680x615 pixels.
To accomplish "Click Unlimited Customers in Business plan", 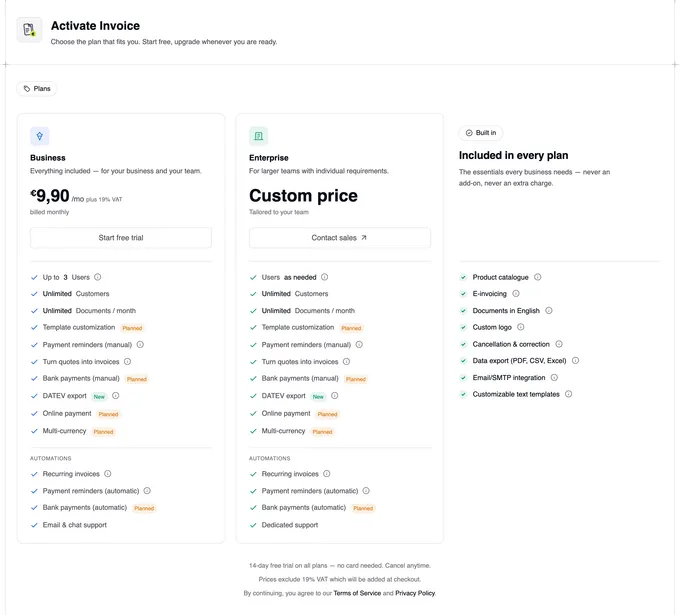I will 76,294.
